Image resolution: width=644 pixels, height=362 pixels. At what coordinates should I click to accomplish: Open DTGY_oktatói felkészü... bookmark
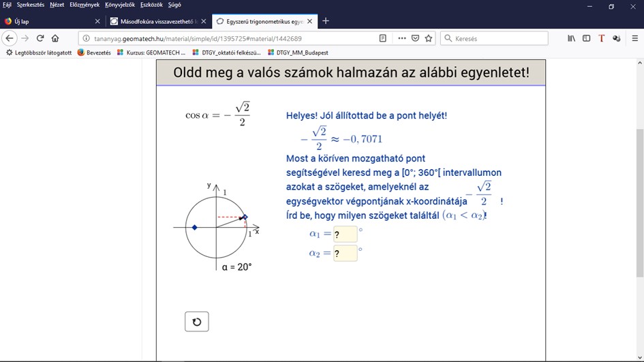(x=226, y=52)
